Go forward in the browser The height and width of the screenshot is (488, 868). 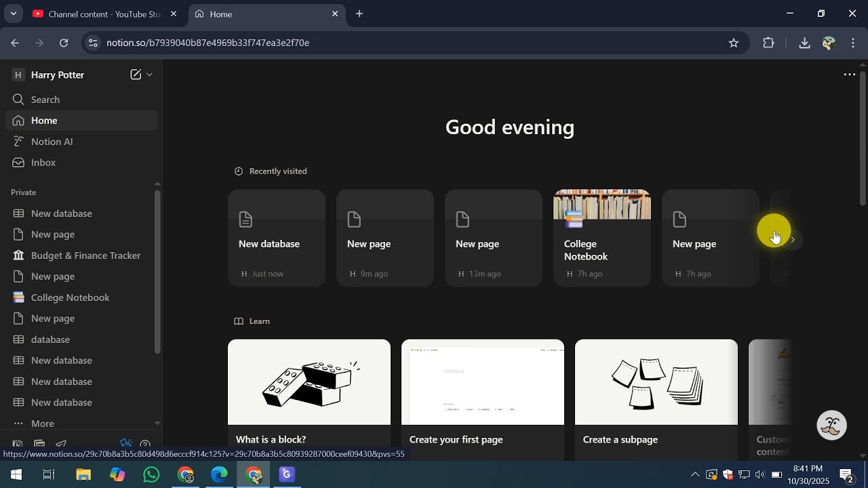click(x=39, y=43)
